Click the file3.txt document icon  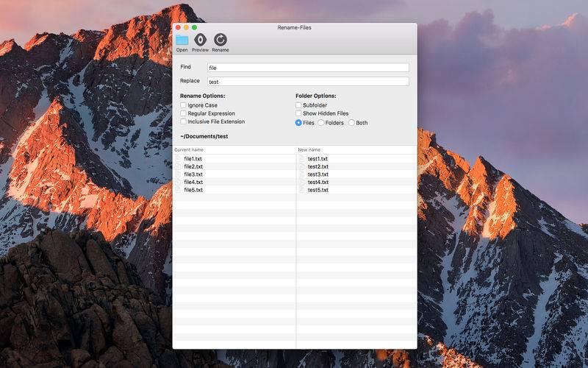click(179, 174)
